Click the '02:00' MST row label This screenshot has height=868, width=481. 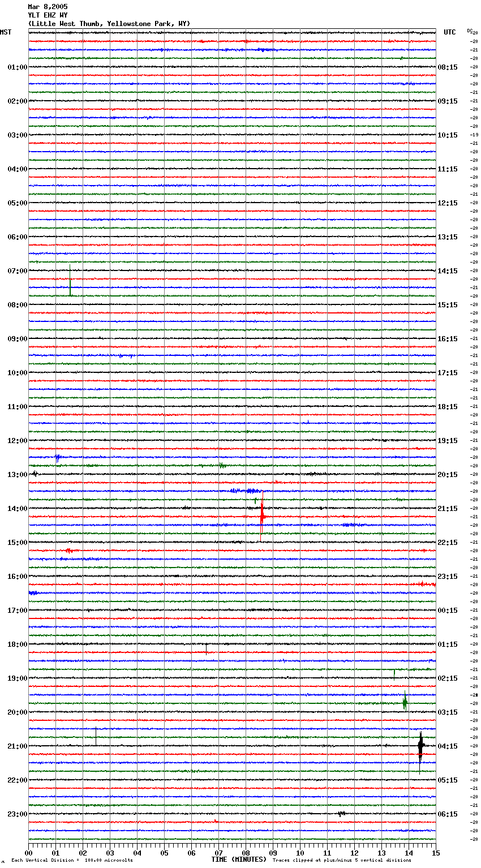coord(18,101)
